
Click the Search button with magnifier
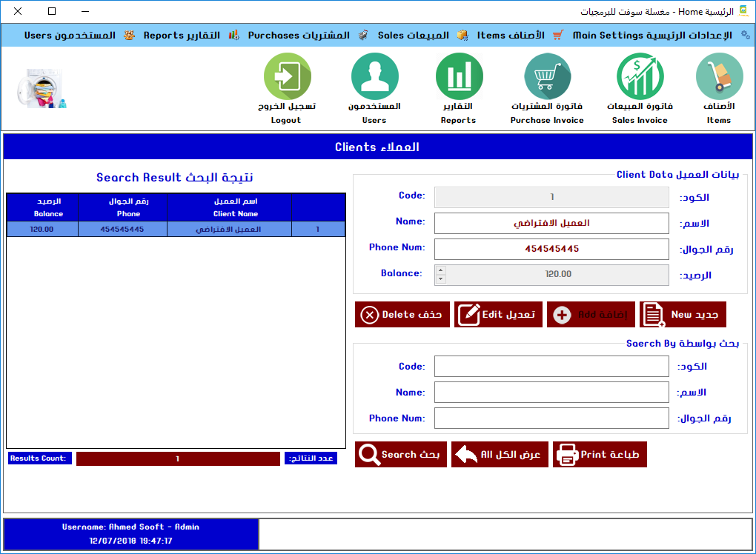(x=400, y=455)
